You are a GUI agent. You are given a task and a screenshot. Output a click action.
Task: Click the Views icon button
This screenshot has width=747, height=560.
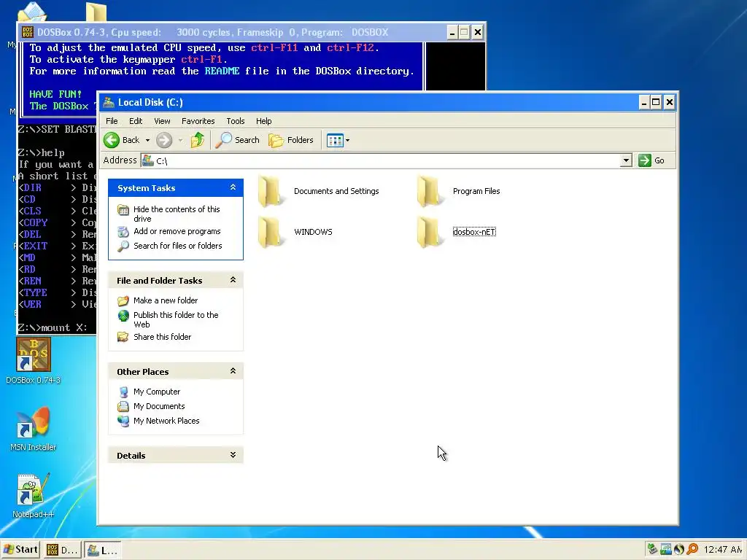[335, 140]
